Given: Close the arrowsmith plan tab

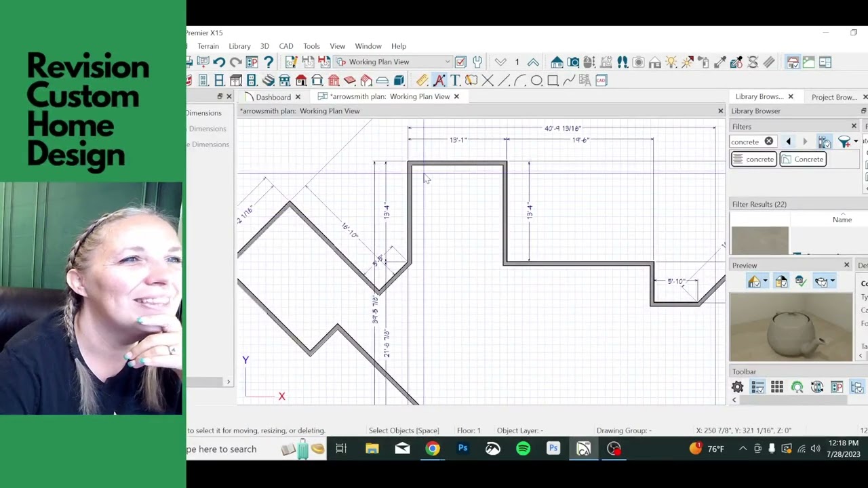Looking at the screenshot, I should point(456,97).
